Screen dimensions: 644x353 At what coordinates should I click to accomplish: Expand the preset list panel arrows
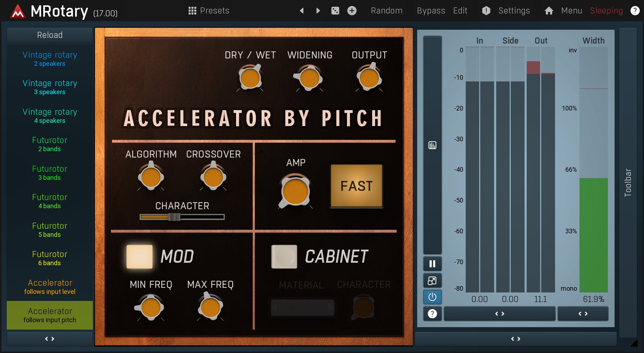tap(50, 339)
